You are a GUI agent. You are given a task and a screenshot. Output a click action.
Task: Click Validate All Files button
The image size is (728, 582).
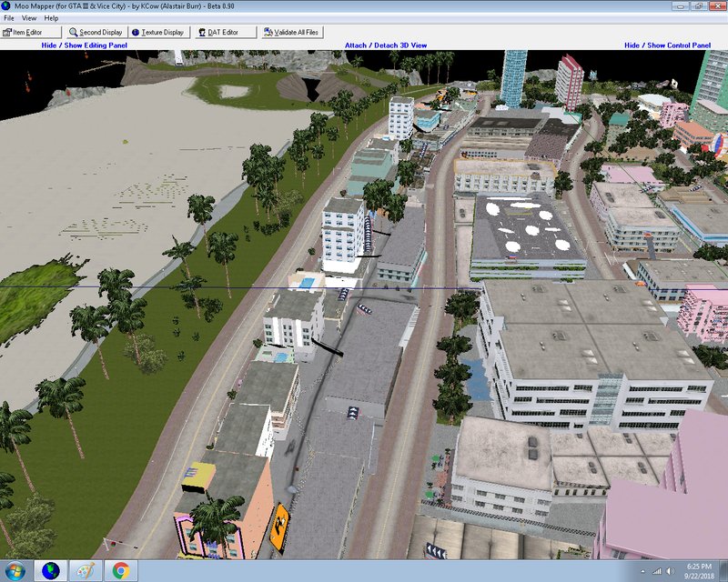point(292,32)
